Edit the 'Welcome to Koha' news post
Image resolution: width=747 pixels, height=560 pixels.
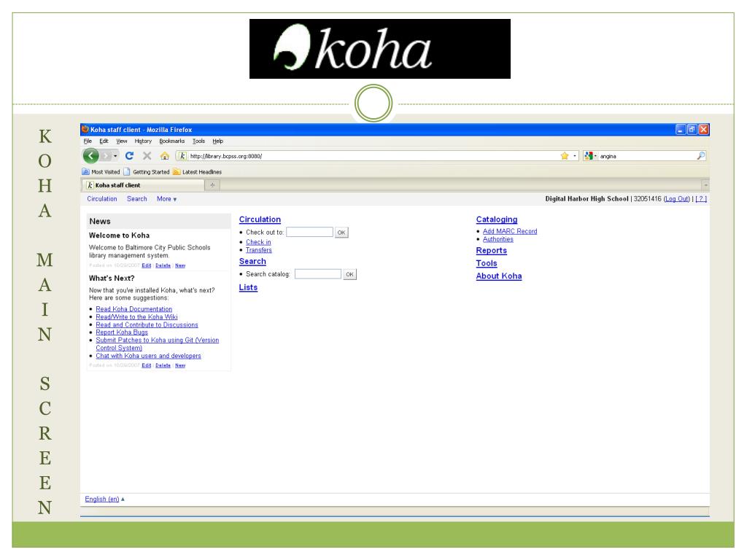click(x=146, y=265)
